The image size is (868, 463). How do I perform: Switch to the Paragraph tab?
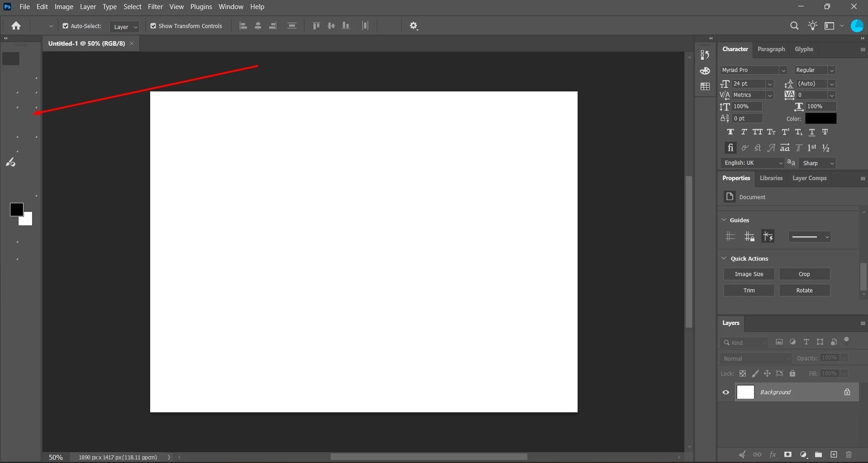(771, 49)
